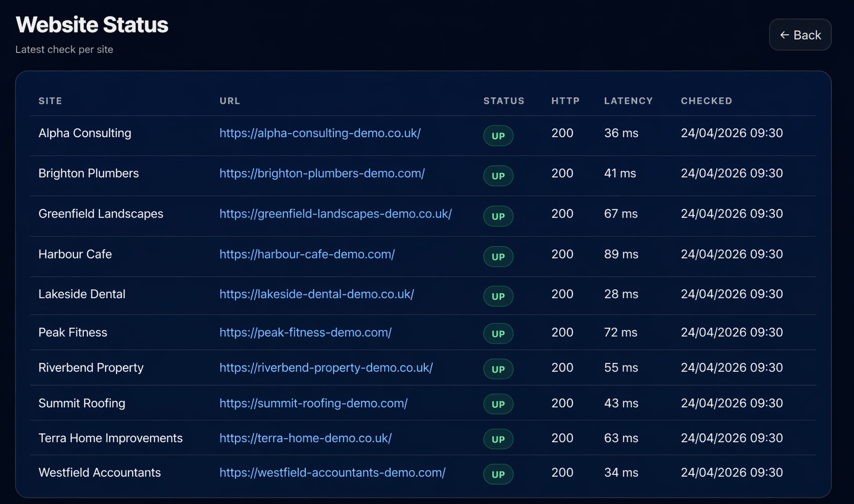Select the URL column header
Image resolution: width=854 pixels, height=504 pixels.
(230, 101)
